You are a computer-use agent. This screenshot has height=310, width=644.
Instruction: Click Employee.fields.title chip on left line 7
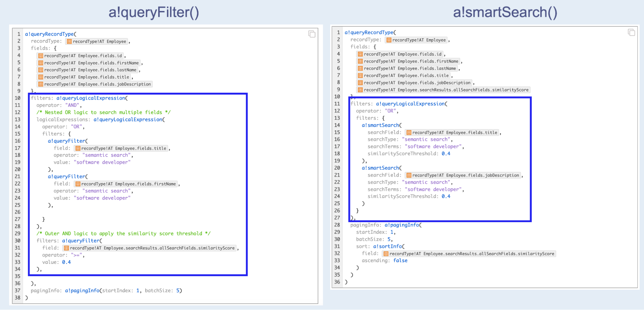pos(84,77)
